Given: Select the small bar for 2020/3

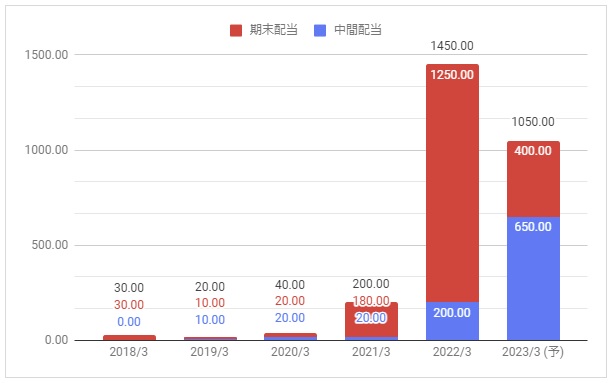Looking at the screenshot, I should [290, 337].
